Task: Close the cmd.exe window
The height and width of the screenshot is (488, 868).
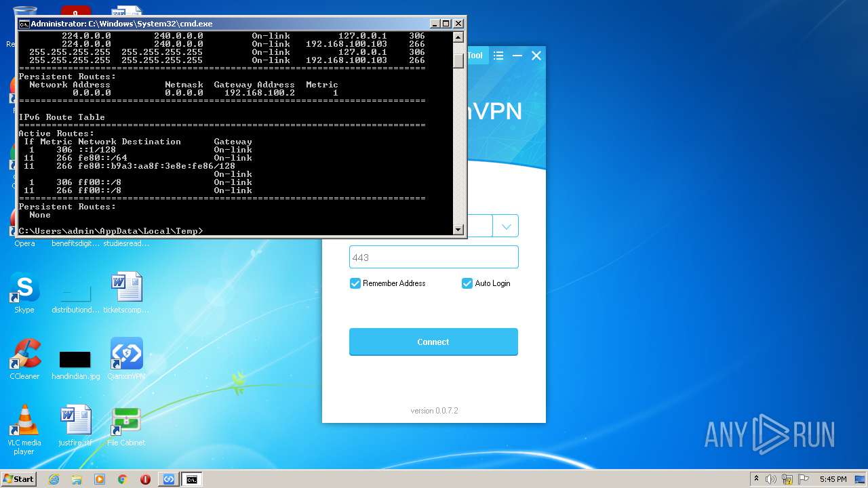Action: (458, 23)
